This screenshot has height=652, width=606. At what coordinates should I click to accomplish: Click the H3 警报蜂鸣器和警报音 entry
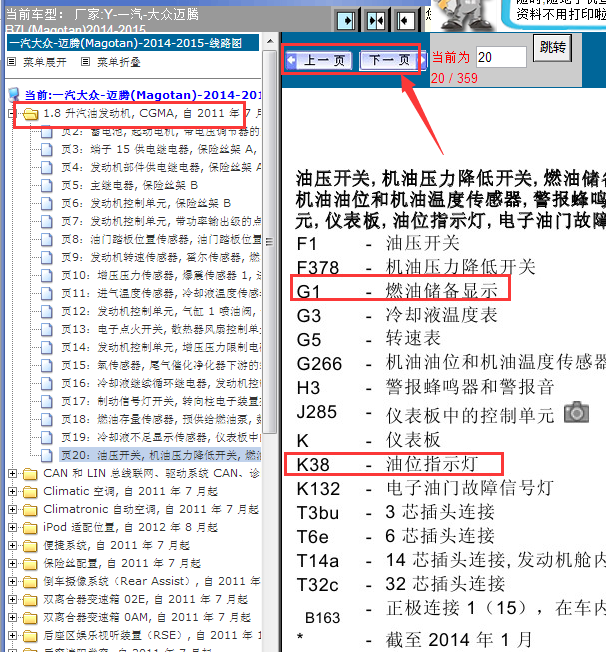pos(425,388)
